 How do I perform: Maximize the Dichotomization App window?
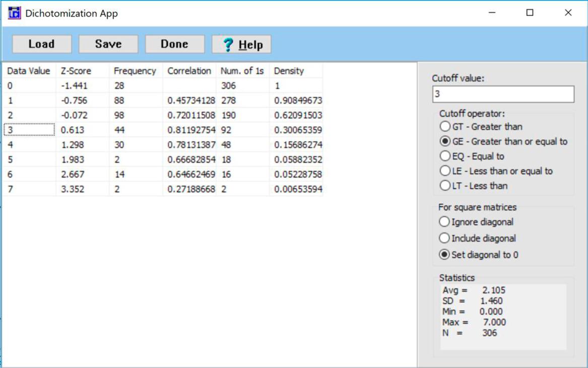530,13
